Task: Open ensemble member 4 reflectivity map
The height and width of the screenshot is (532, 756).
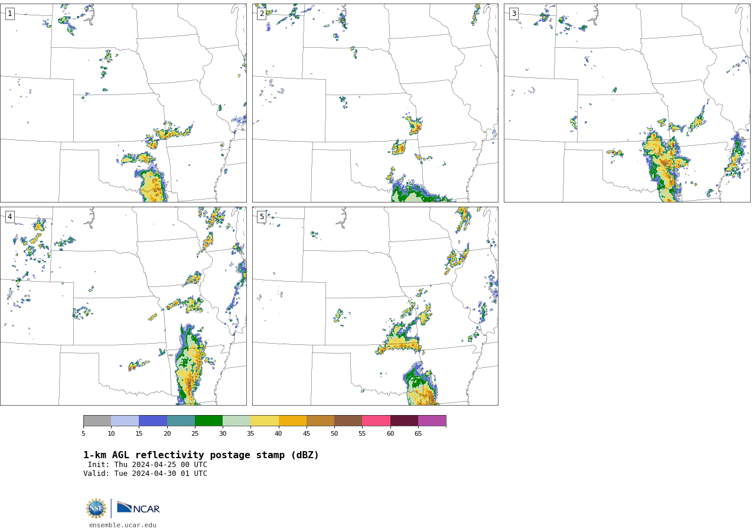Action: (x=123, y=306)
